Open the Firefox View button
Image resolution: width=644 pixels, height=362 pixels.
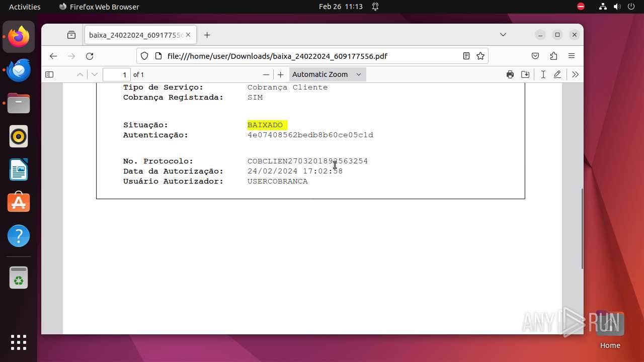point(71,35)
